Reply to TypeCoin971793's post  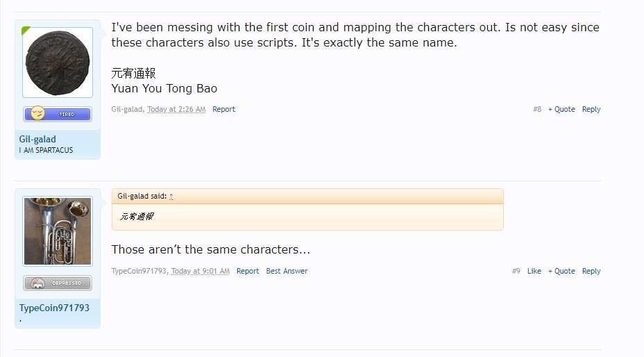591,271
